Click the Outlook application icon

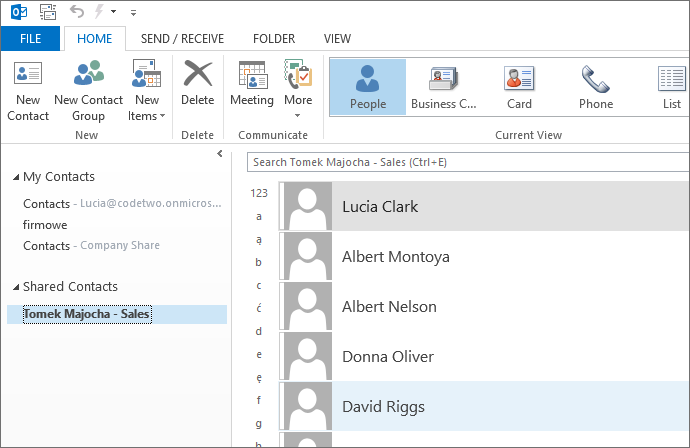tap(19, 12)
